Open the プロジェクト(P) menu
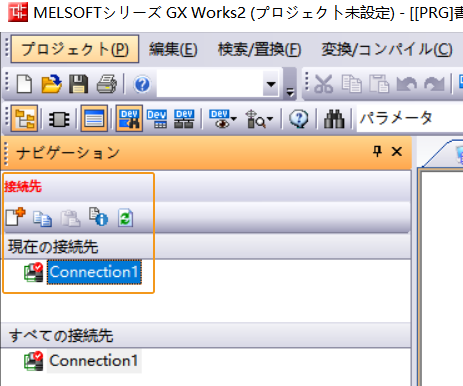 (75, 49)
